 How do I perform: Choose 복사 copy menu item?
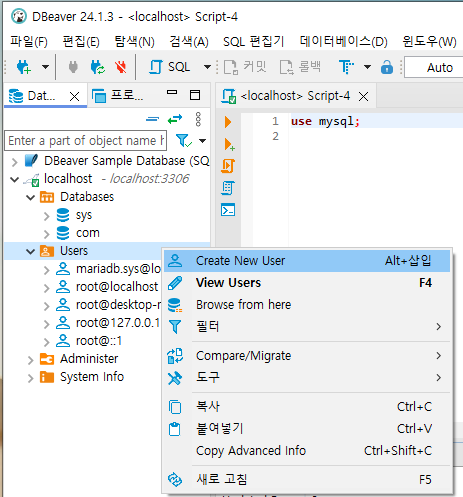click(x=307, y=407)
